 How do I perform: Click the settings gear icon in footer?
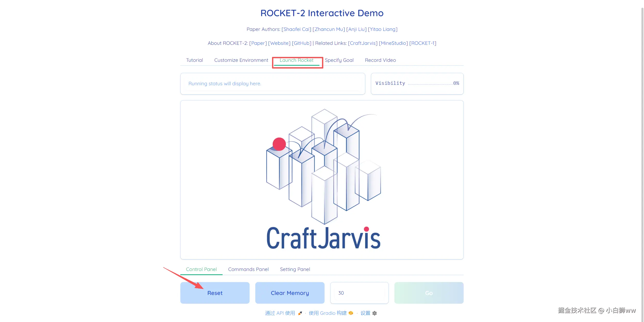tap(375, 313)
